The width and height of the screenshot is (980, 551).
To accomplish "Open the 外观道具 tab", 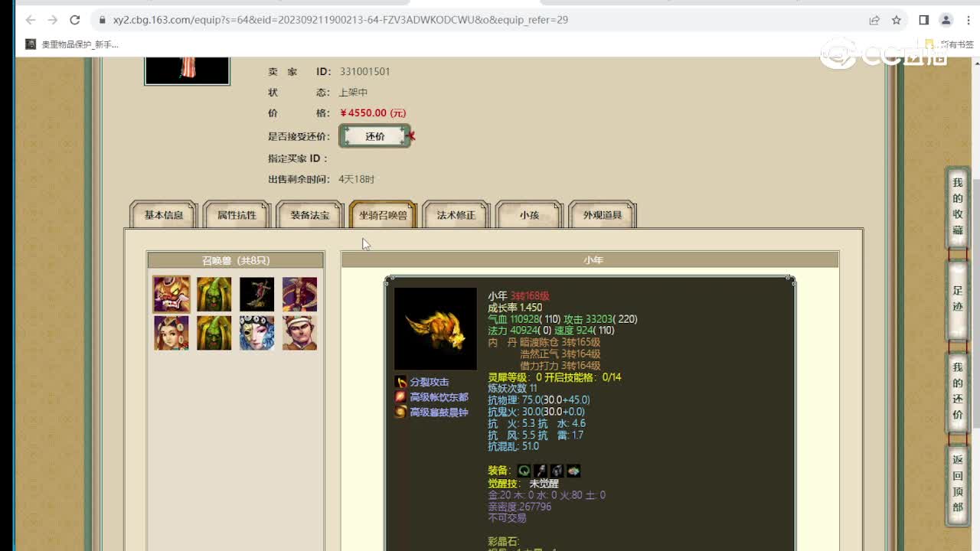I will (x=603, y=215).
